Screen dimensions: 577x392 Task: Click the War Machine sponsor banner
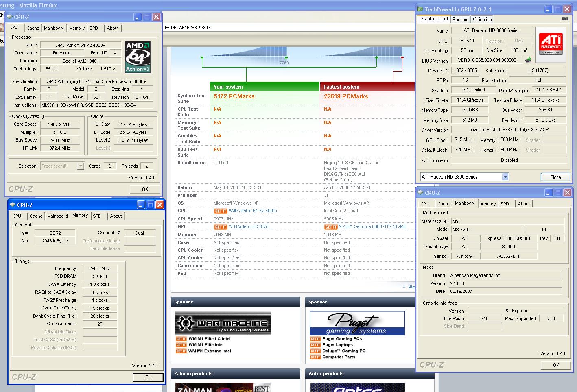click(223, 323)
